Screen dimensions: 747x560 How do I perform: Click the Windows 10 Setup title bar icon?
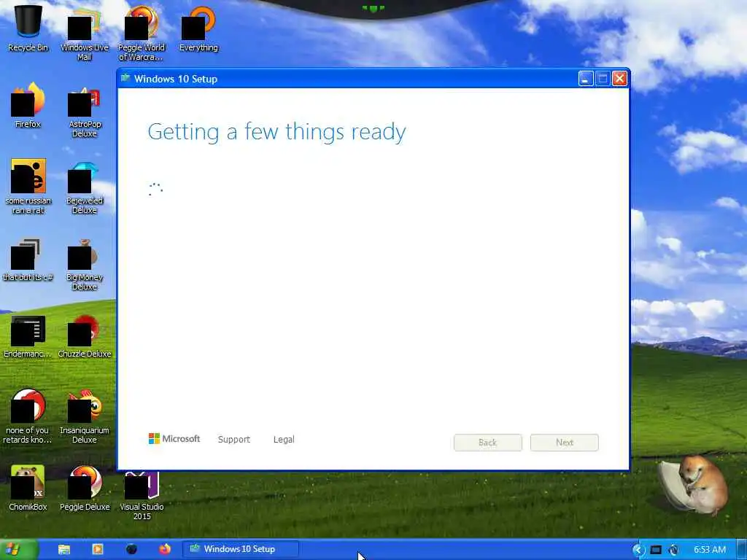click(125, 79)
